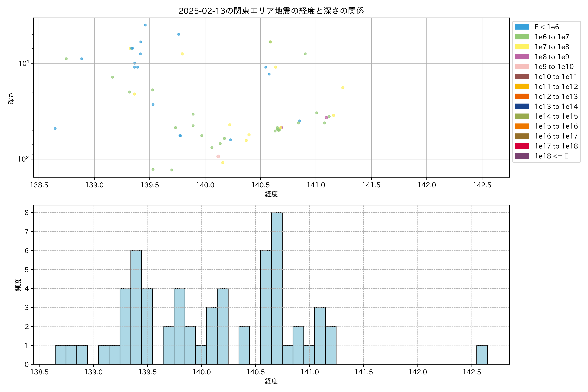Click the red 1e17 to 1e18 swatch

click(522, 146)
